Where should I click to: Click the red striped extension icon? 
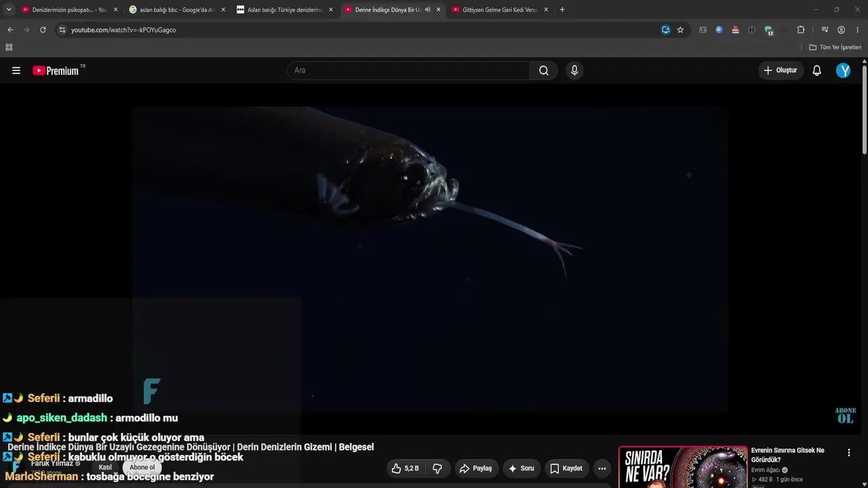click(x=735, y=30)
